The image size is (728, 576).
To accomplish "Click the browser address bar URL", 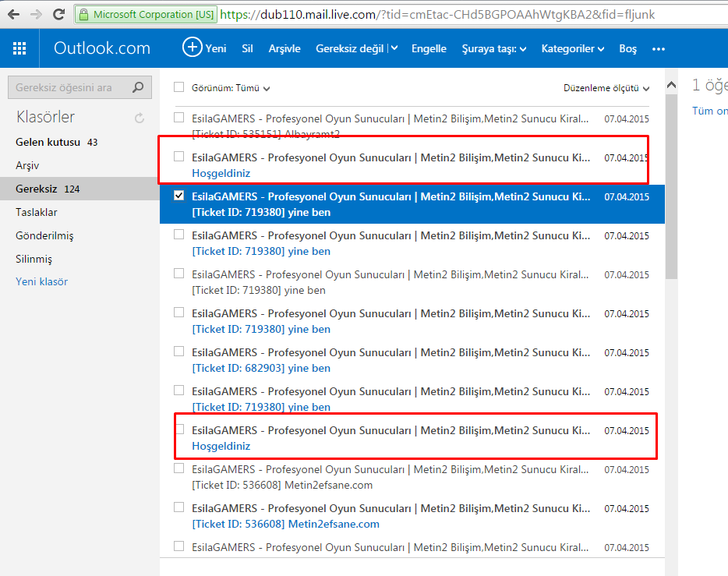I will tap(437, 15).
